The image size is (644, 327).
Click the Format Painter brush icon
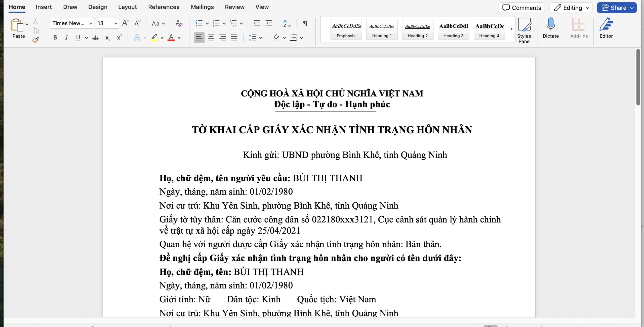(x=35, y=40)
